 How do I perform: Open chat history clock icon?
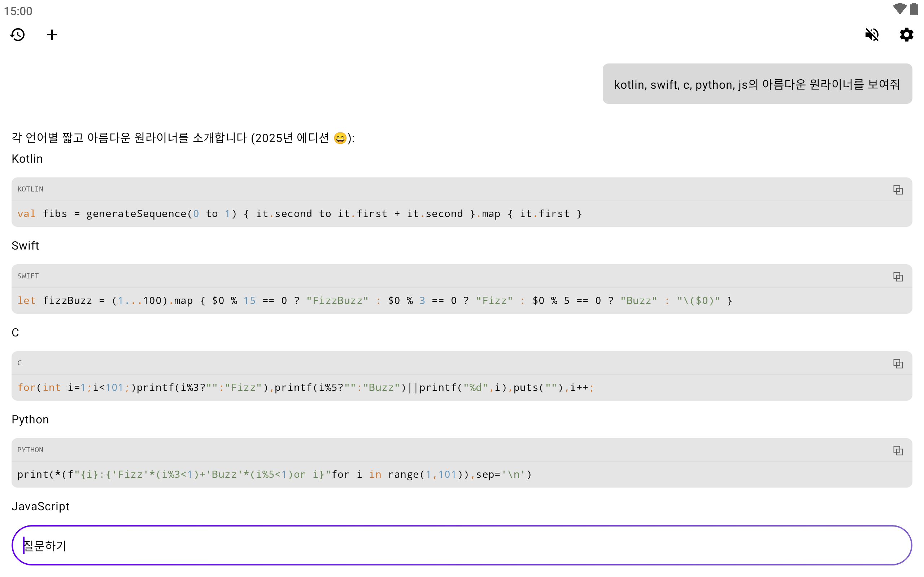pyautogui.click(x=18, y=35)
